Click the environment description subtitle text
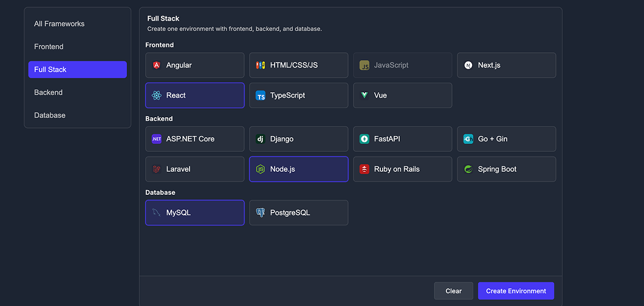Screen dimensions: 644x306 pos(234,29)
